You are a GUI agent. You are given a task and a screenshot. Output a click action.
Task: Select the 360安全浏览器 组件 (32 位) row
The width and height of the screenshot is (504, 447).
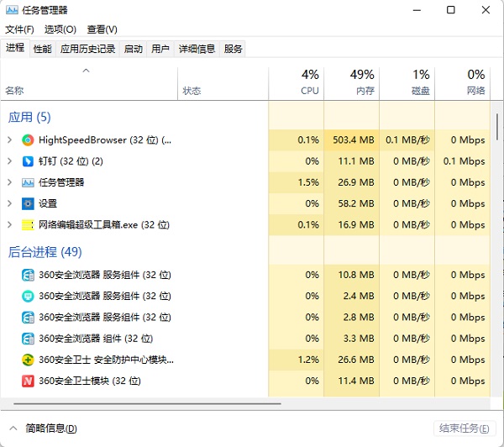tap(246, 339)
